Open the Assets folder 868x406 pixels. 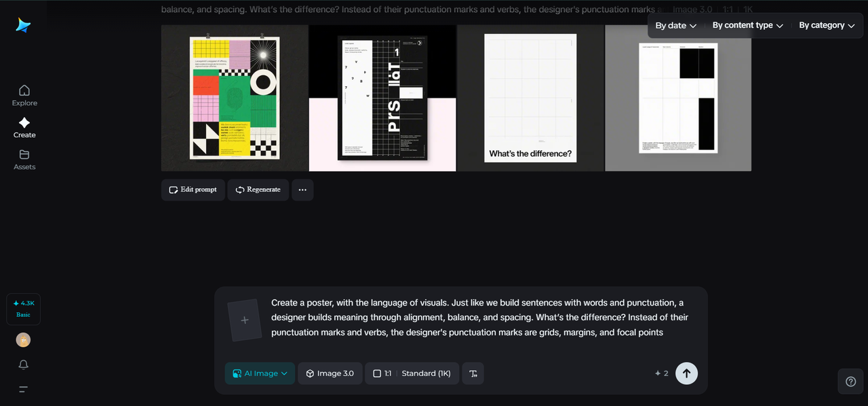pyautogui.click(x=24, y=159)
